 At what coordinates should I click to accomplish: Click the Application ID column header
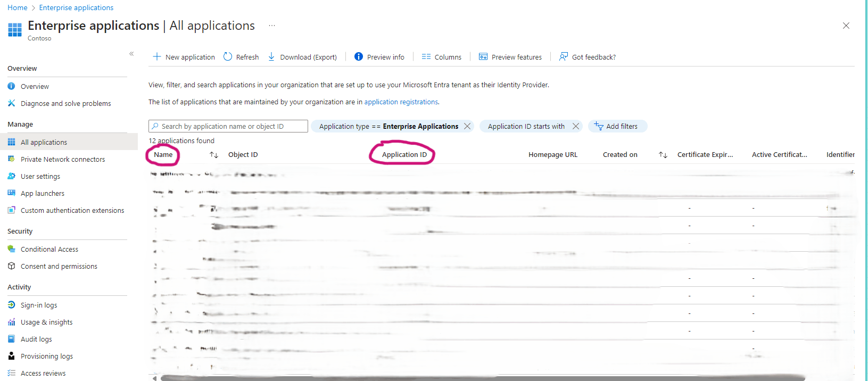tap(404, 155)
